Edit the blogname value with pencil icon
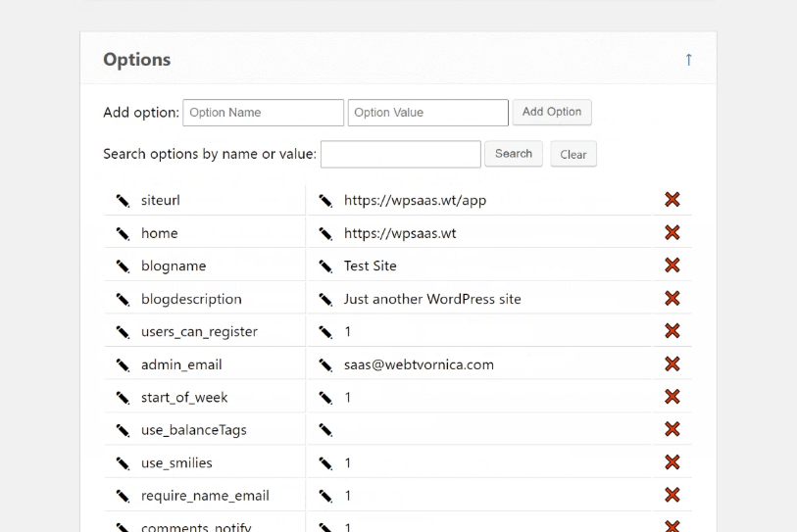Image resolution: width=797 pixels, height=532 pixels. 325,266
